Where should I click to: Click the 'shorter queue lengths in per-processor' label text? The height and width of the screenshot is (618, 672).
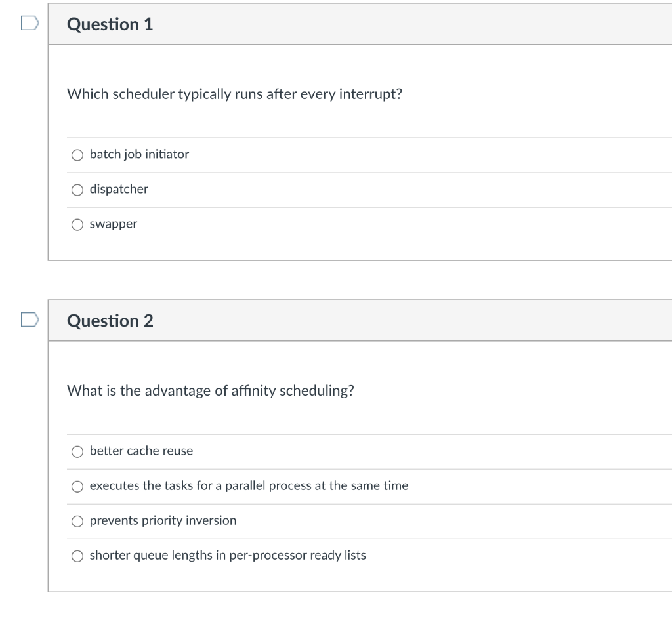(x=228, y=555)
